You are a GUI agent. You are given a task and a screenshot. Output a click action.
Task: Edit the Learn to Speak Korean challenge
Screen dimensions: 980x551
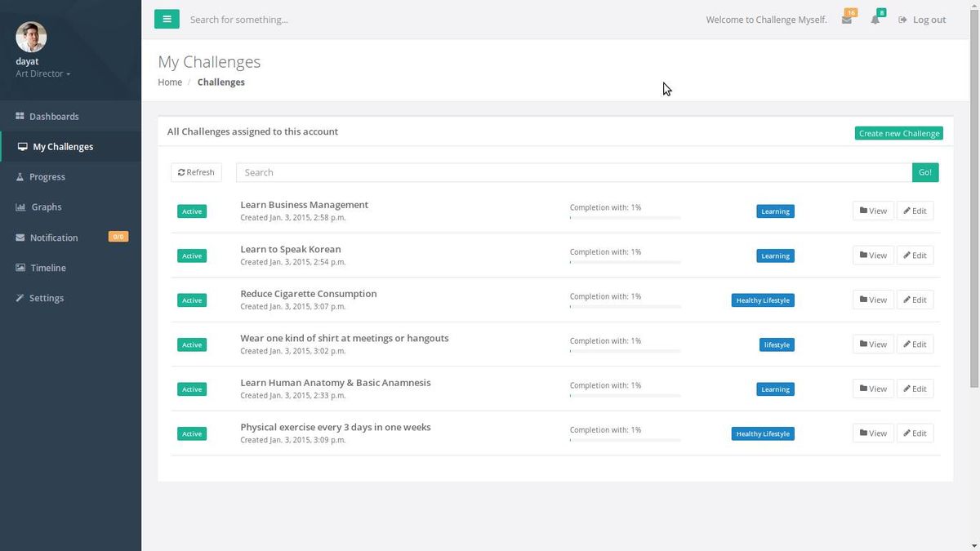[x=915, y=256]
